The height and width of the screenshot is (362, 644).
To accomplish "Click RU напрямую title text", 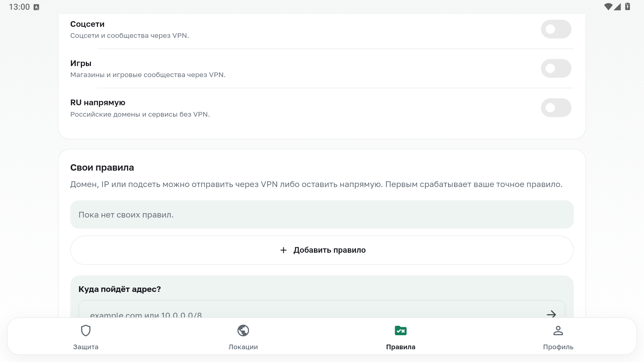I will [x=98, y=103].
